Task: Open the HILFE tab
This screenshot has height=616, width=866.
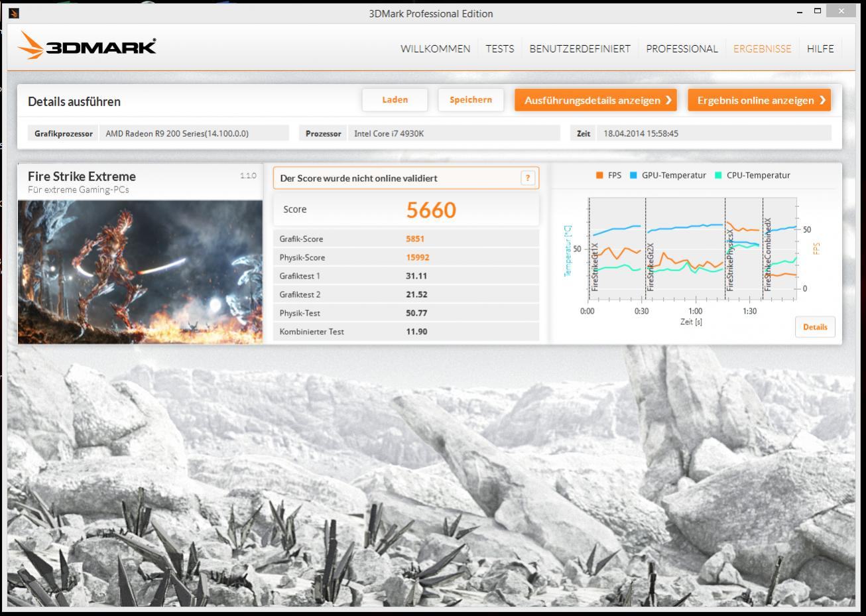Action: coord(820,49)
